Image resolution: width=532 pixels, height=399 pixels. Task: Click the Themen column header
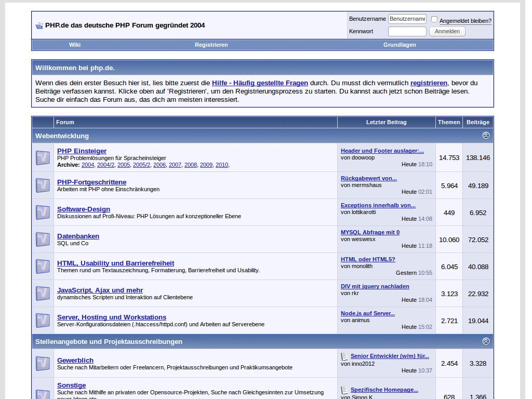(x=449, y=122)
